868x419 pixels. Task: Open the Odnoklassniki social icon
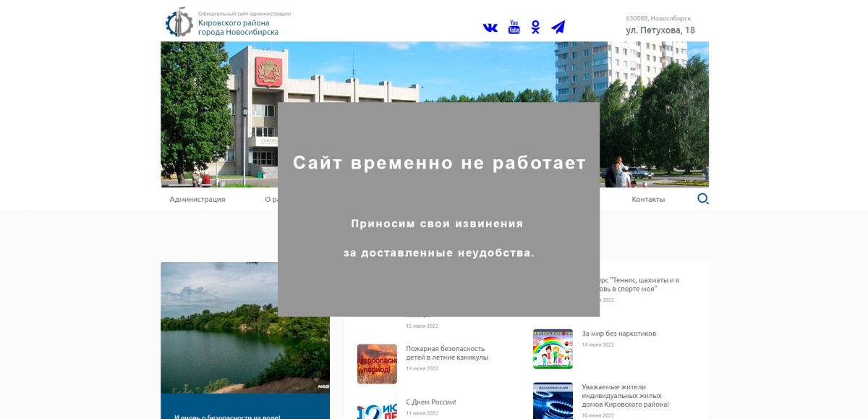pyautogui.click(x=535, y=27)
